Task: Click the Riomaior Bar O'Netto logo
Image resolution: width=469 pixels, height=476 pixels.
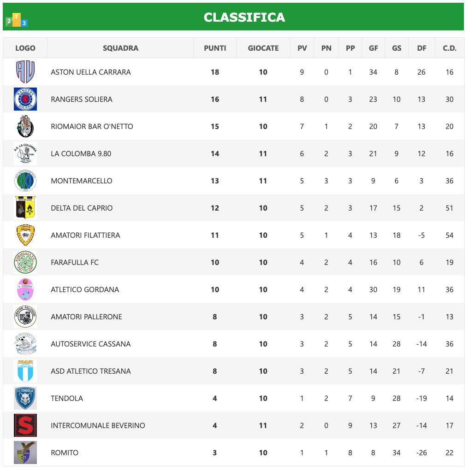Action: (x=25, y=126)
